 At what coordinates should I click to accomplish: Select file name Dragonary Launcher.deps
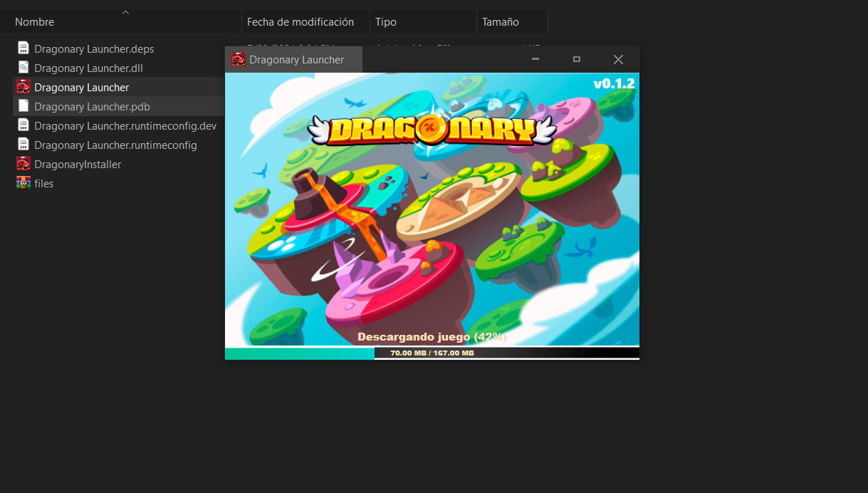click(x=94, y=48)
